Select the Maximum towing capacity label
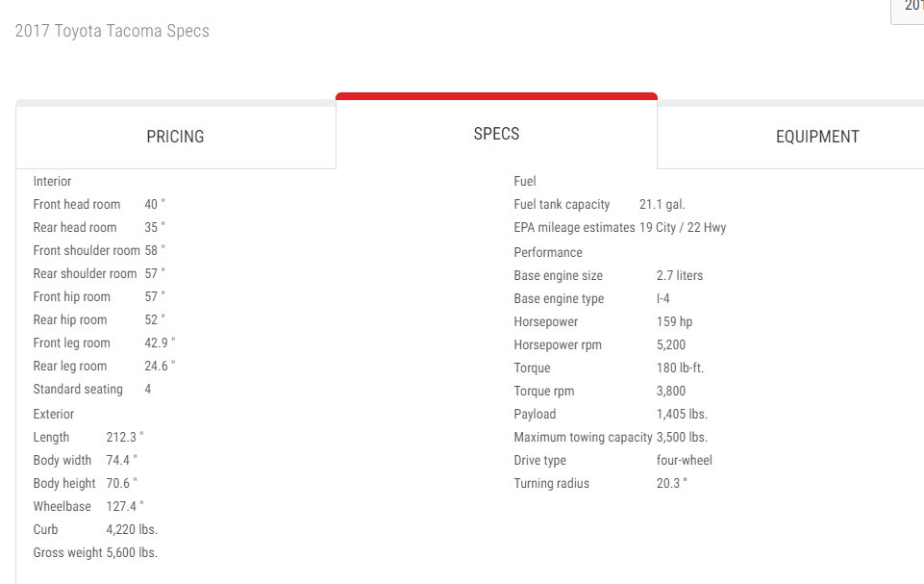 pos(583,437)
